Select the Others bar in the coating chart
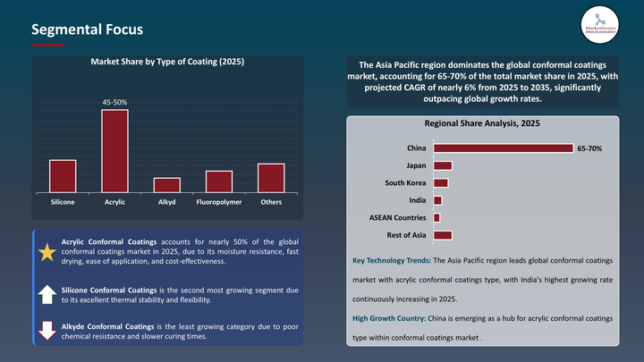 click(271, 177)
